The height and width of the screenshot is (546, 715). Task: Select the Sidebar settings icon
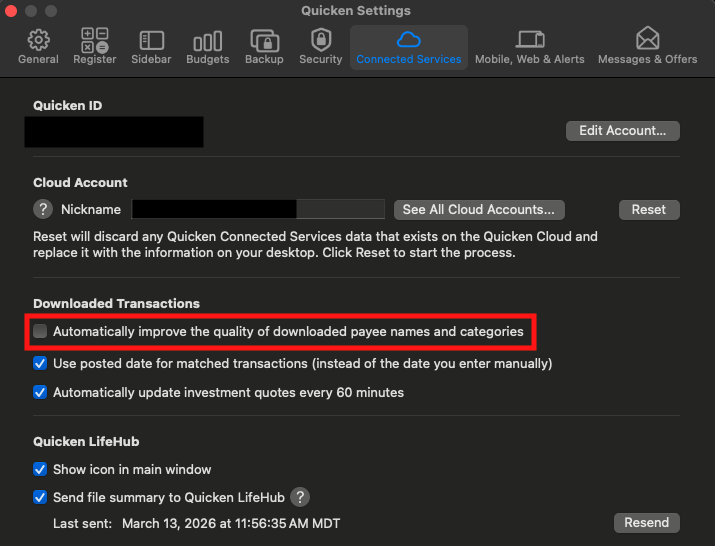[151, 41]
